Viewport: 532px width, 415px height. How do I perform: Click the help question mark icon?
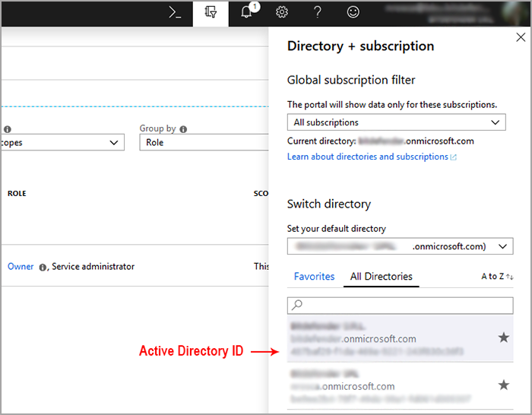318,13
